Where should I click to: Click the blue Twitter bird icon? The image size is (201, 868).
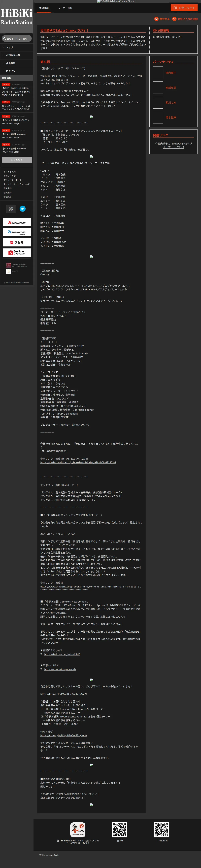pyautogui.click(x=23, y=209)
